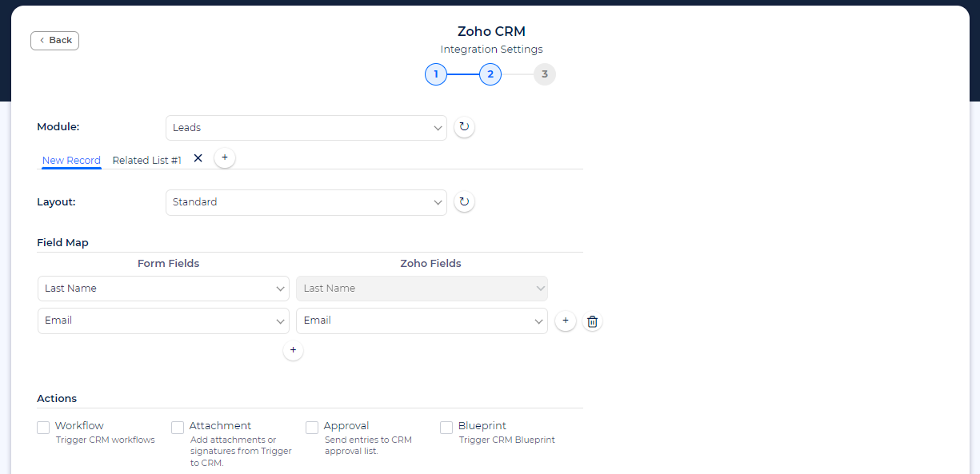The width and height of the screenshot is (980, 474).
Task: Open the Email Zoho field dropdown
Action: point(422,321)
